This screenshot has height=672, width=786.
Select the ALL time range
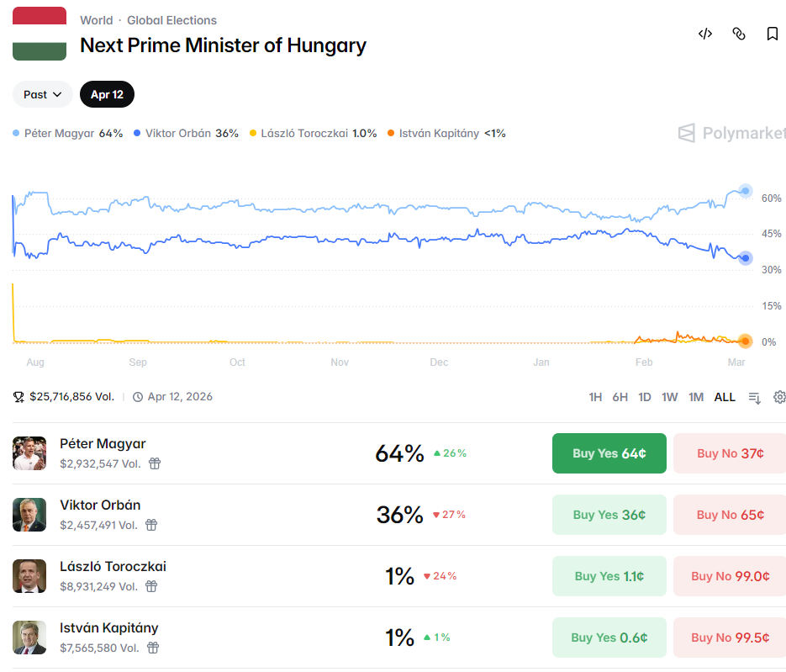tap(725, 397)
